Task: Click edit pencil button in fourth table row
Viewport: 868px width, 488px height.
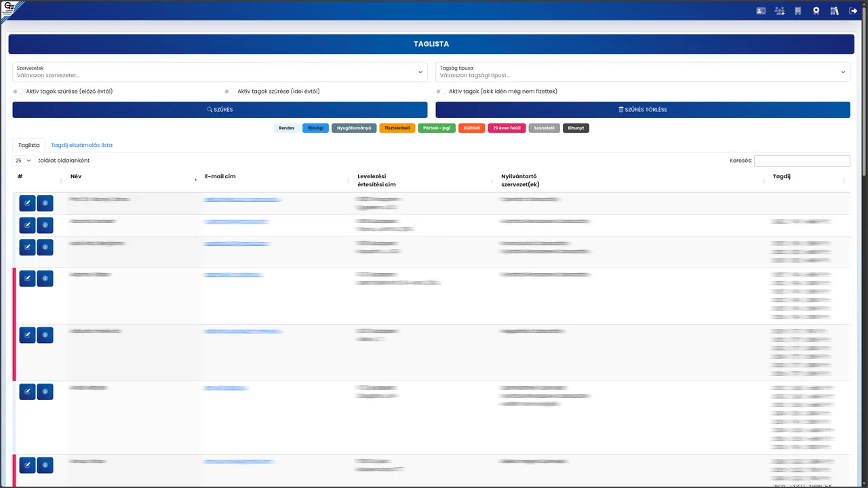Action: click(x=27, y=278)
